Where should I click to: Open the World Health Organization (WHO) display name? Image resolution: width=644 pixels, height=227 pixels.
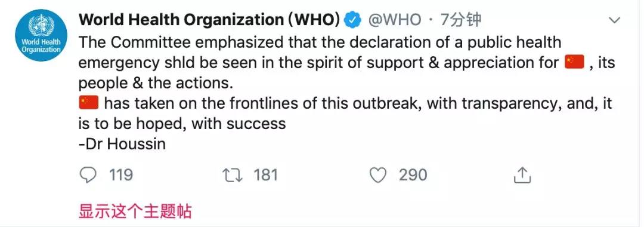(x=209, y=20)
